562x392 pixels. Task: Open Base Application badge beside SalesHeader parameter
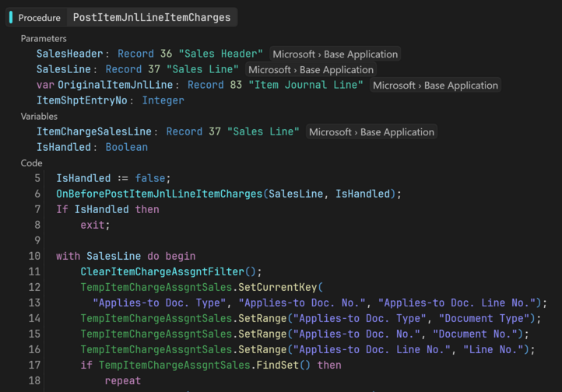tap(335, 54)
